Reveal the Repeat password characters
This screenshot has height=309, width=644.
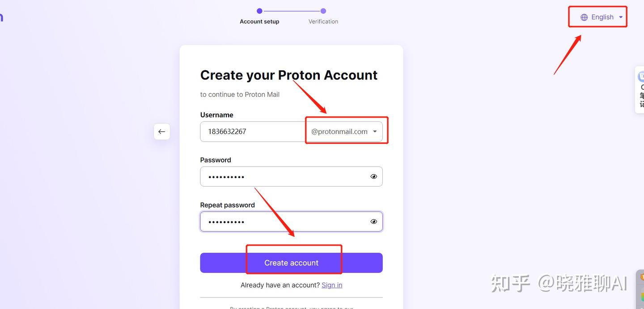point(374,221)
